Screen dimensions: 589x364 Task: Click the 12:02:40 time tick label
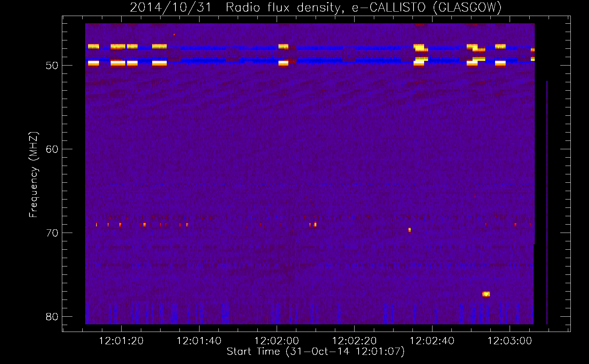(432, 341)
